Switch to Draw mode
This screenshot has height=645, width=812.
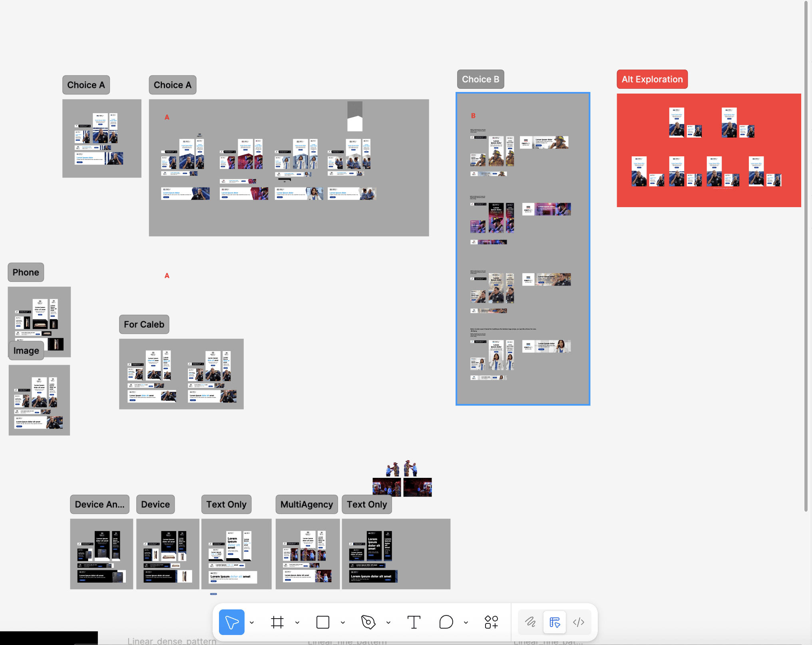click(x=530, y=622)
